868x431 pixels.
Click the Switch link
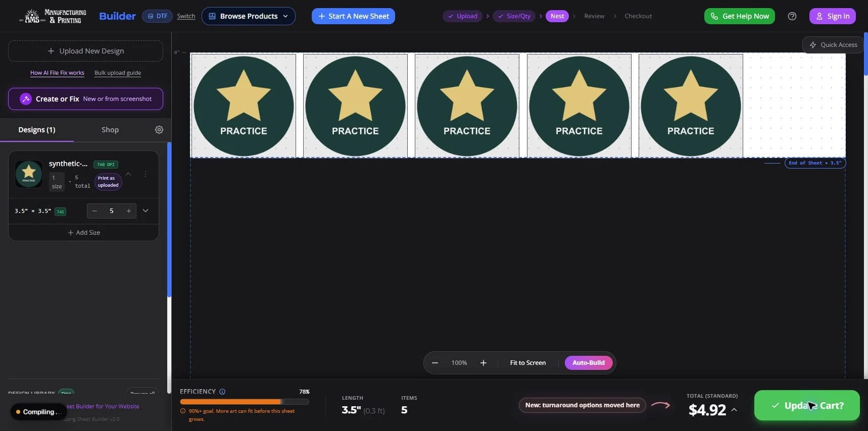186,16
